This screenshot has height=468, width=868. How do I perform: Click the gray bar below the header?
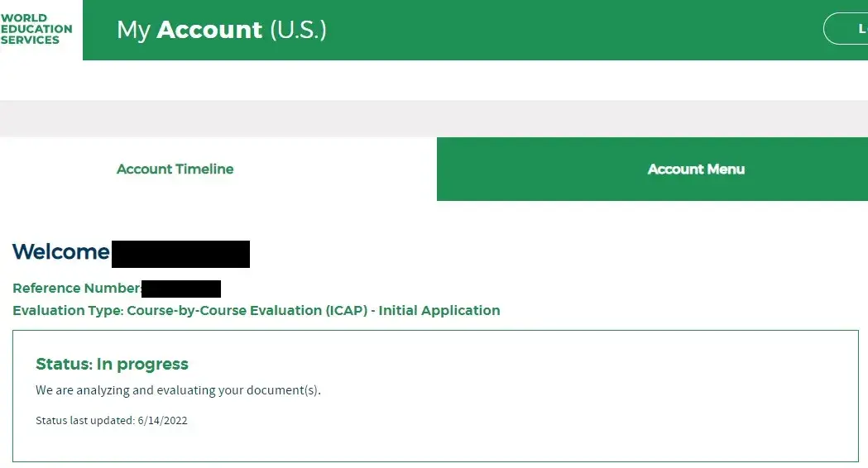pyautogui.click(x=434, y=118)
